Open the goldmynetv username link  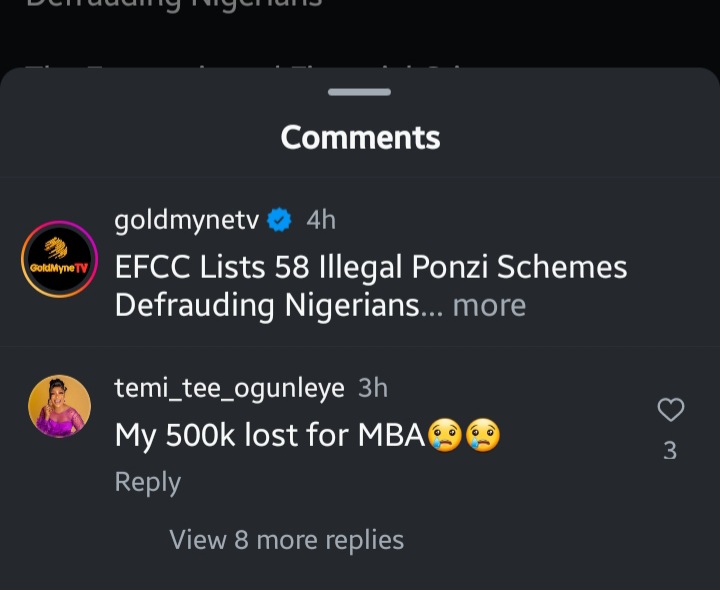[187, 220]
